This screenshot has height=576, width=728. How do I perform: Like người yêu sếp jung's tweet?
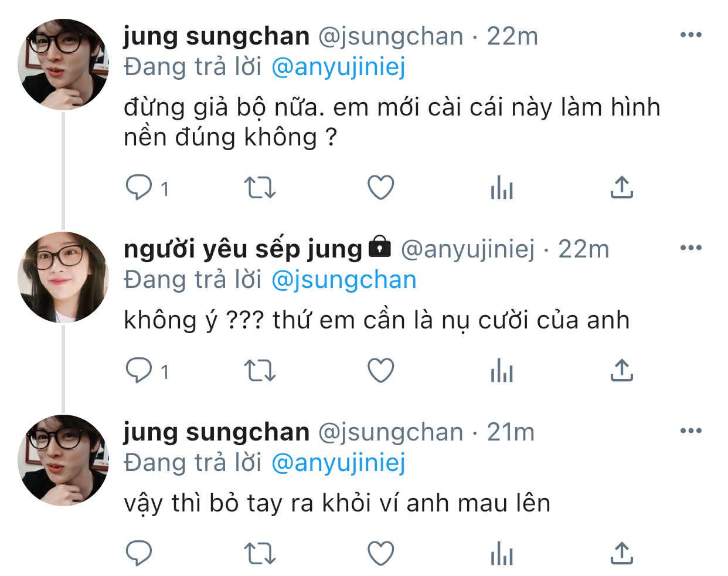[x=380, y=371]
